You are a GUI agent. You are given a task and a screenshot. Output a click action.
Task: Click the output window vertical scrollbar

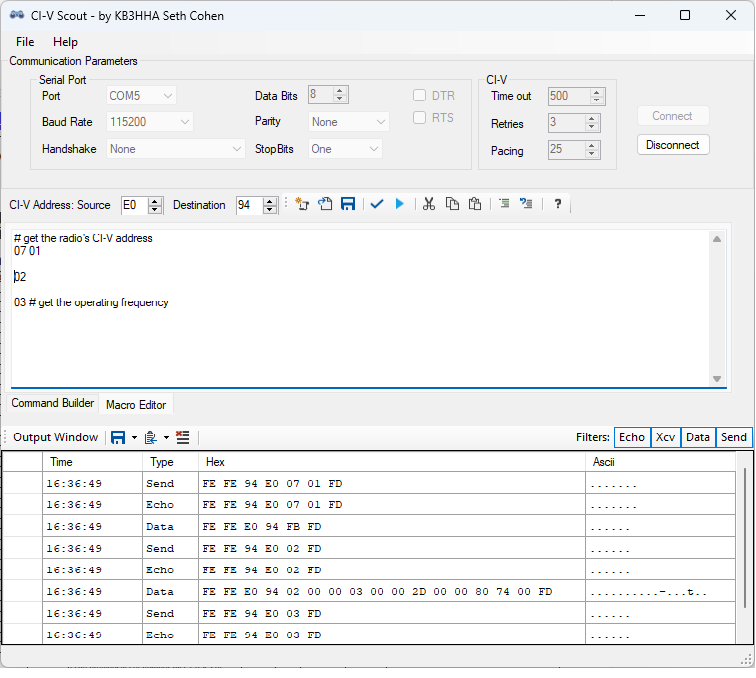(x=745, y=537)
